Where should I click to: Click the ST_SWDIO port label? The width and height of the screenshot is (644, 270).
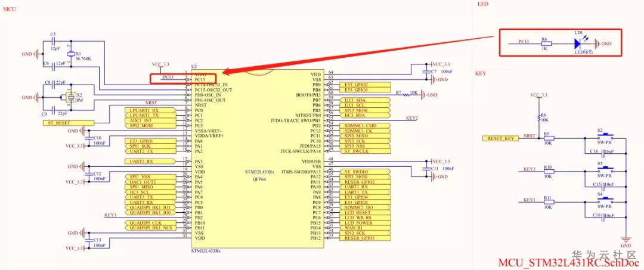[365, 172]
